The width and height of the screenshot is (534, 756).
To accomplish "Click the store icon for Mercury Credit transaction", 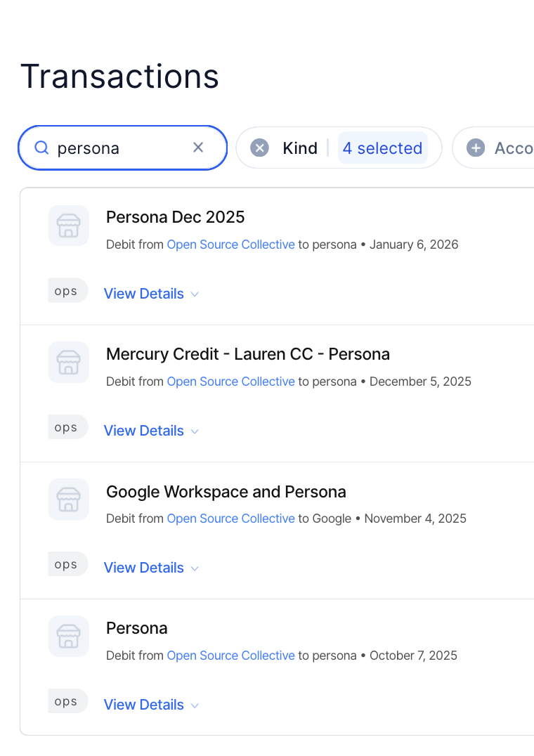I will (x=68, y=363).
